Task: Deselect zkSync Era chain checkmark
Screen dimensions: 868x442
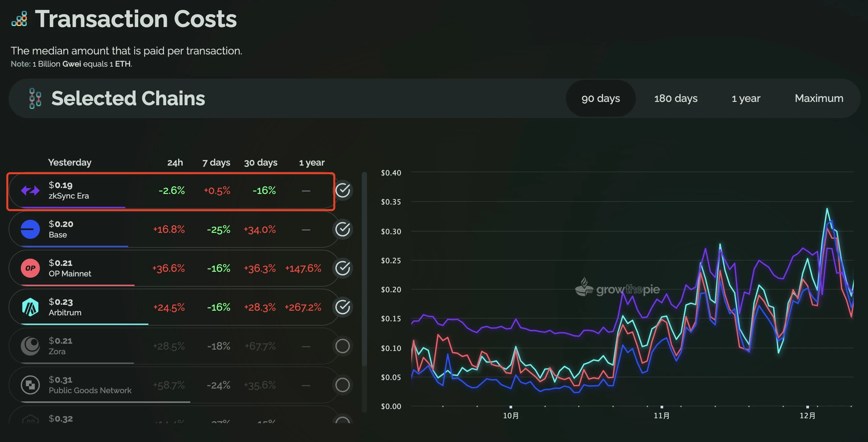Action: tap(343, 190)
